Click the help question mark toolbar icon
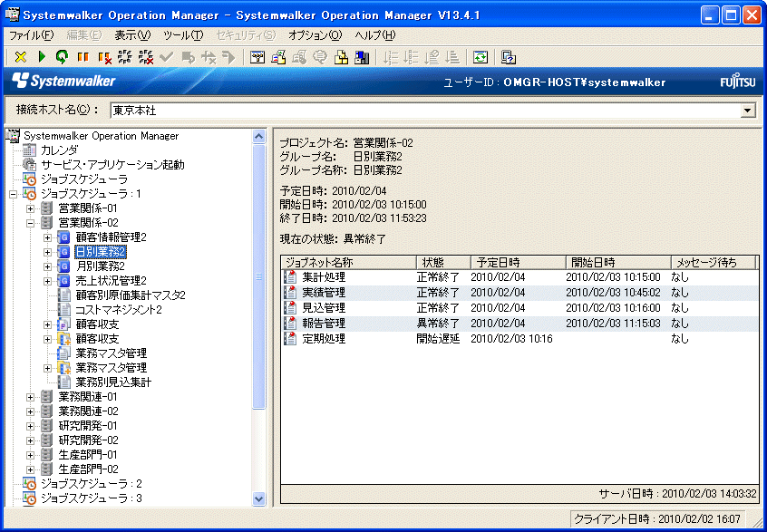The height and width of the screenshot is (532, 767). click(509, 58)
